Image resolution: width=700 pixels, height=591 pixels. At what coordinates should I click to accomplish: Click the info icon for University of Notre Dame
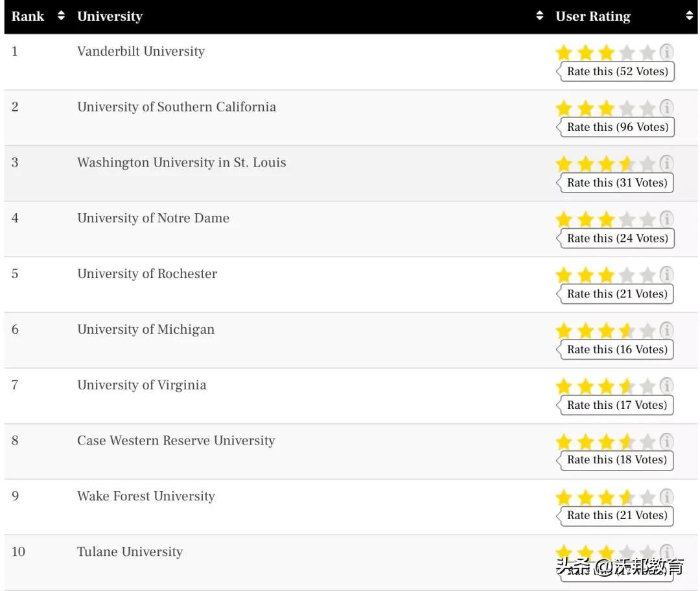(x=666, y=219)
